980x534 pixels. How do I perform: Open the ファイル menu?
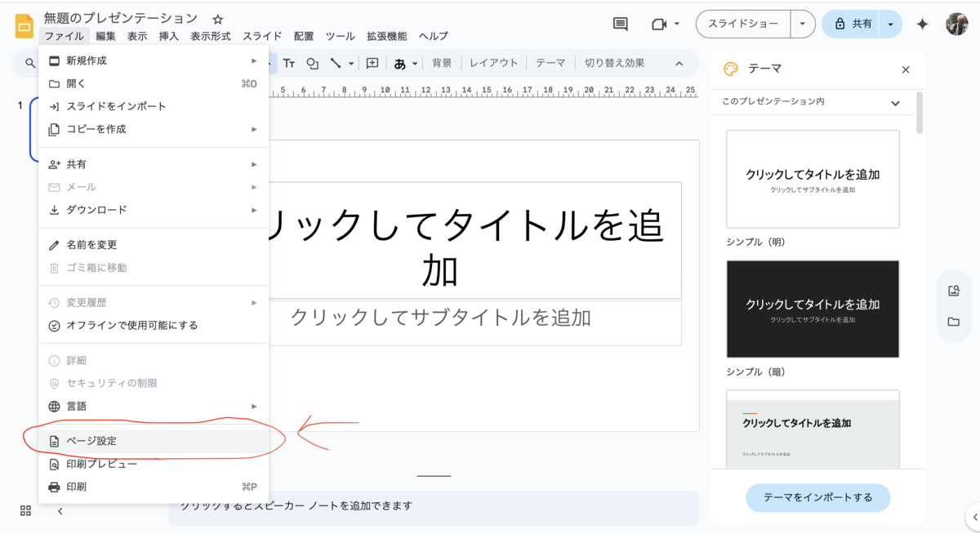pos(64,37)
